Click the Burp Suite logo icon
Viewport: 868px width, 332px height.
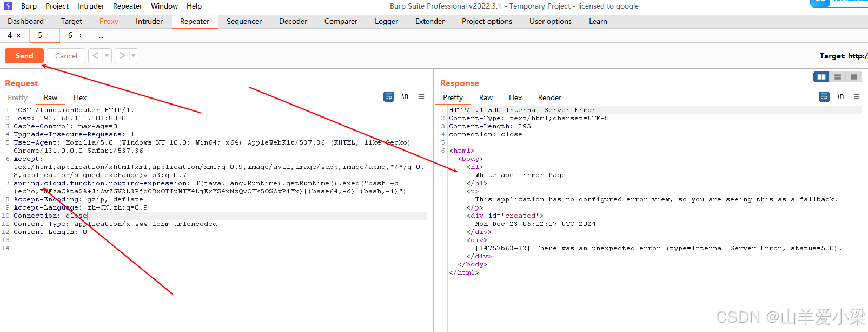click(8, 6)
